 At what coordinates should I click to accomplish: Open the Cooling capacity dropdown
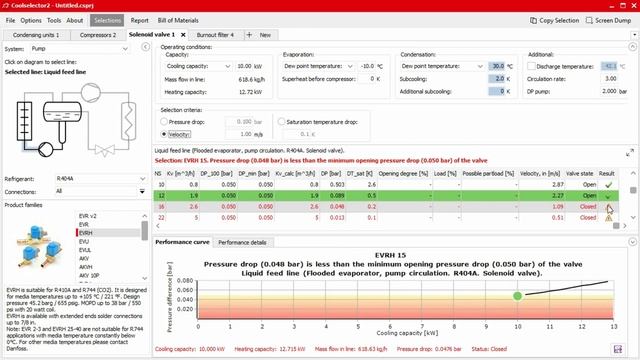click(x=198, y=66)
